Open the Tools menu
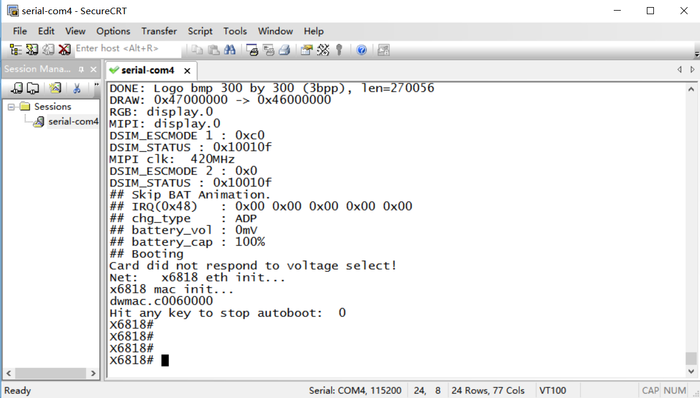 (x=235, y=31)
